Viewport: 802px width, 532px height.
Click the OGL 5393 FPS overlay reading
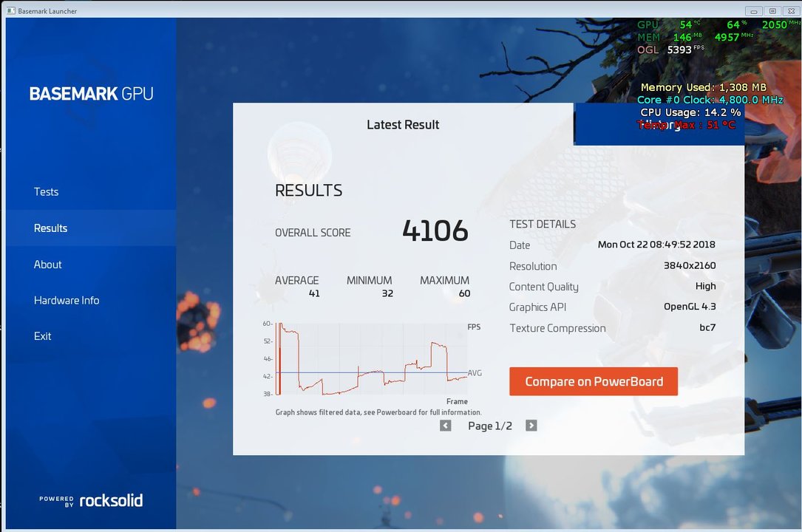click(x=670, y=50)
